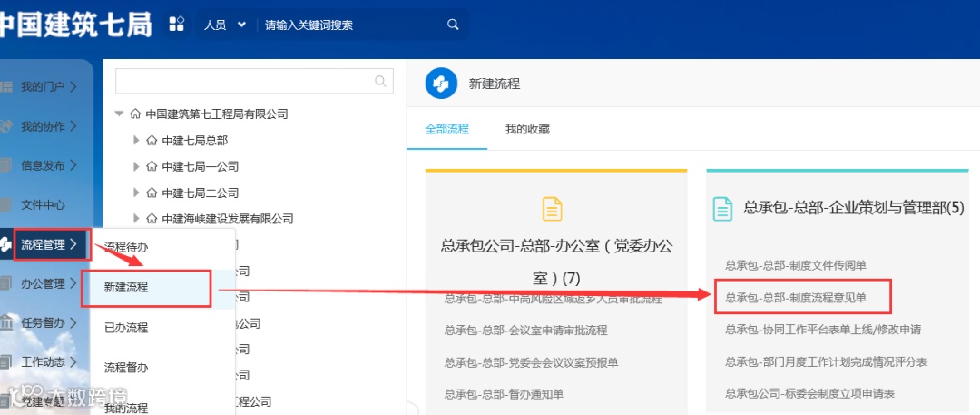
Task: Expand the 中建七局一公司 tree node
Action: click(x=136, y=166)
